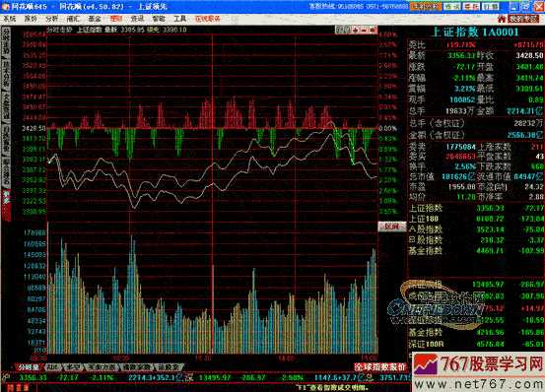Open the red 在线服务 menu
This screenshot has height=392, width=545.
point(208,19)
